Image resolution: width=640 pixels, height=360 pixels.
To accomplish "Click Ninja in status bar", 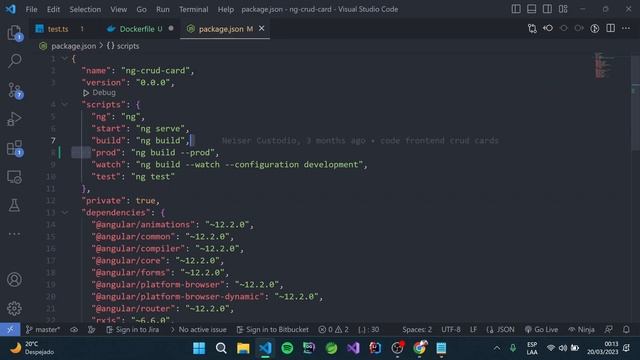I will tap(581, 329).
